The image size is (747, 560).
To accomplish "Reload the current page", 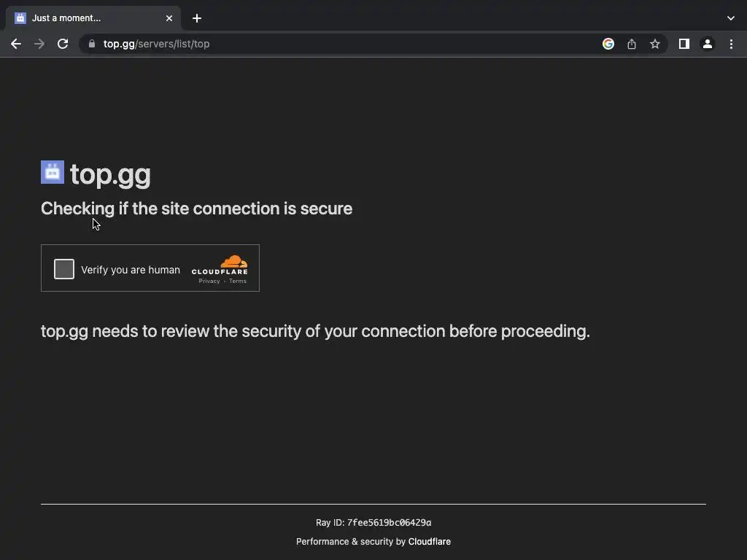I will [x=63, y=44].
